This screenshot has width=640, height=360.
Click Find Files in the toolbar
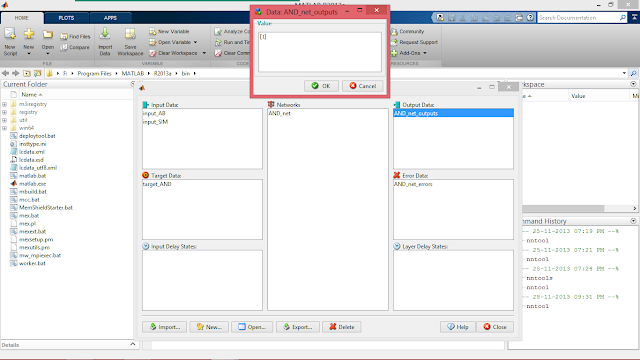(x=75, y=36)
